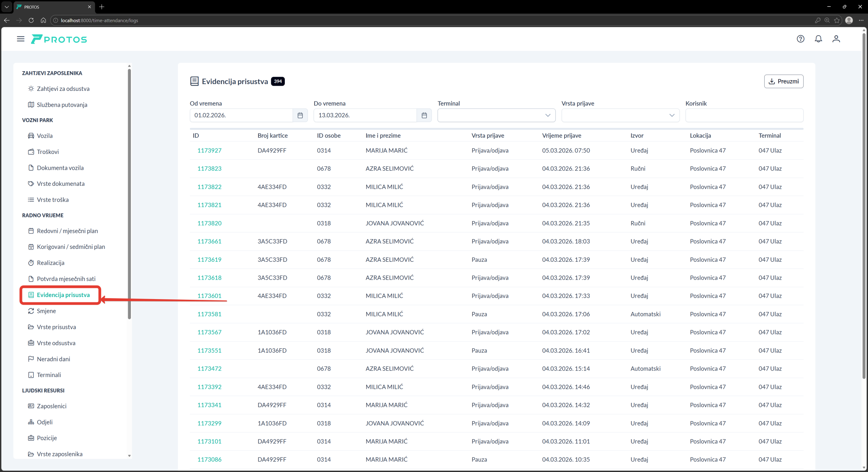
Task: Expand the Vrsta prijave dropdown
Action: point(620,115)
